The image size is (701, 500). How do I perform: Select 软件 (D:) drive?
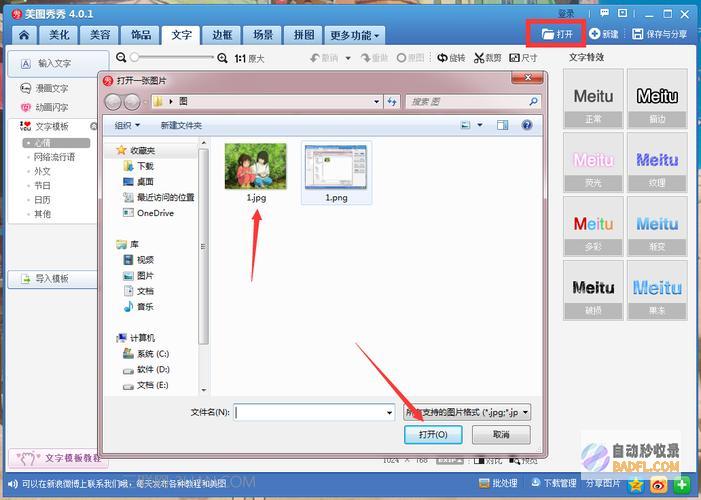pyautogui.click(x=146, y=369)
